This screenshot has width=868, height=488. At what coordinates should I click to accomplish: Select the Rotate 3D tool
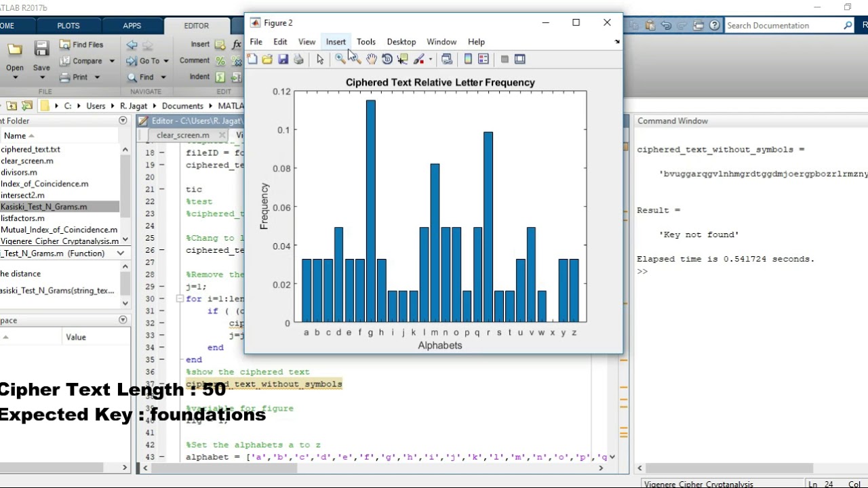pyautogui.click(x=387, y=60)
